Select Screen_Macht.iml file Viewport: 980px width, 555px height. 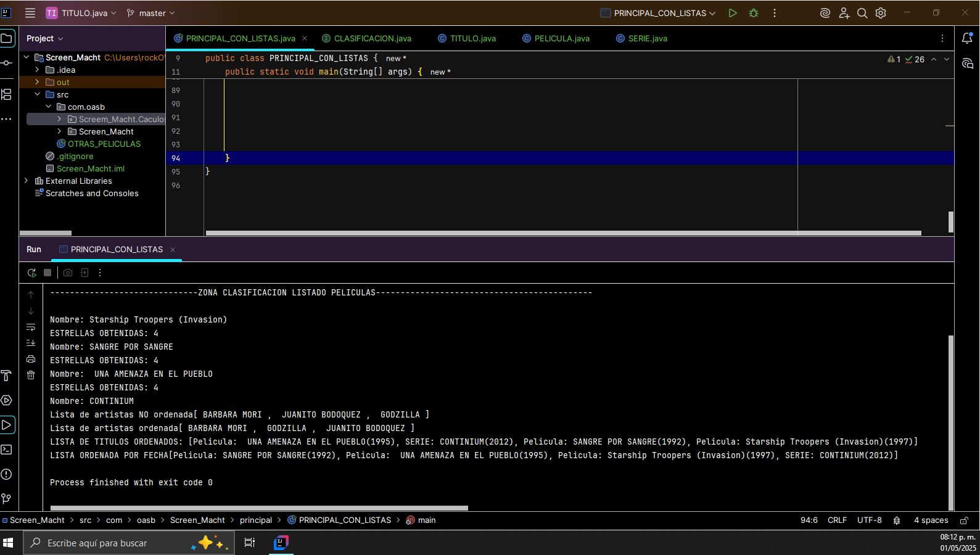pyautogui.click(x=85, y=168)
